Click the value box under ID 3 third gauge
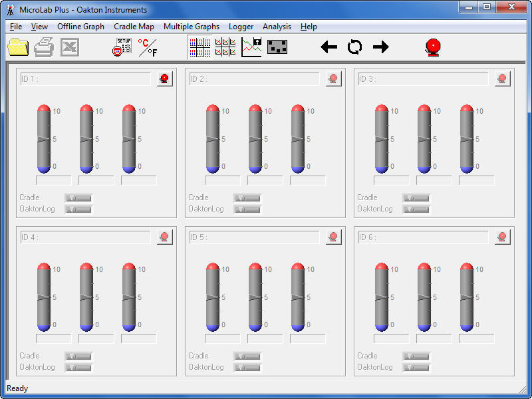 click(x=477, y=180)
